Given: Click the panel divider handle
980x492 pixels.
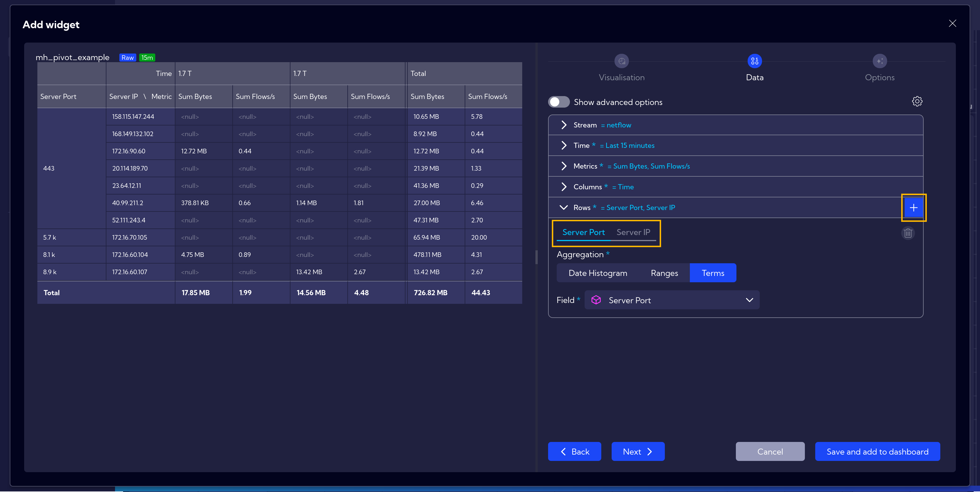Looking at the screenshot, I should 536,257.
